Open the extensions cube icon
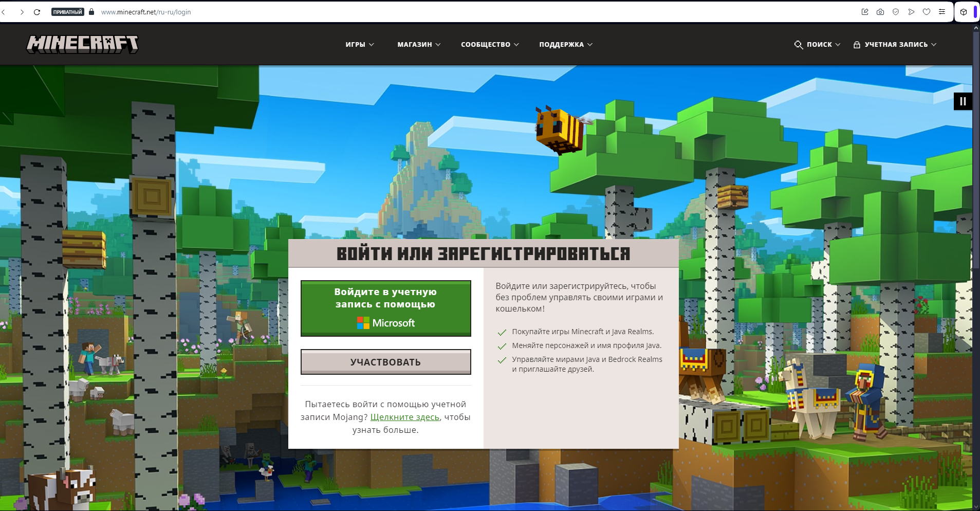The height and width of the screenshot is (511, 980). pyautogui.click(x=964, y=12)
